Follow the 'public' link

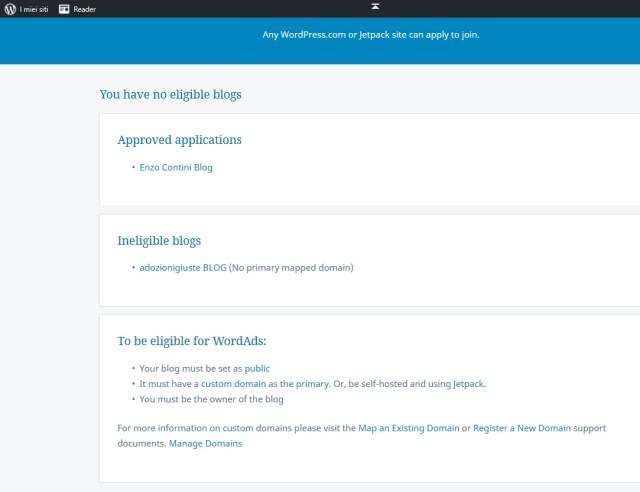(x=257, y=368)
